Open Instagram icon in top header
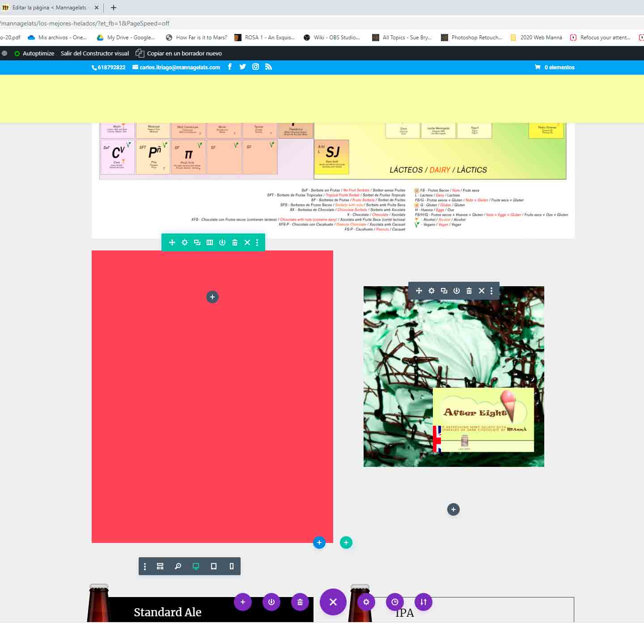 (255, 67)
